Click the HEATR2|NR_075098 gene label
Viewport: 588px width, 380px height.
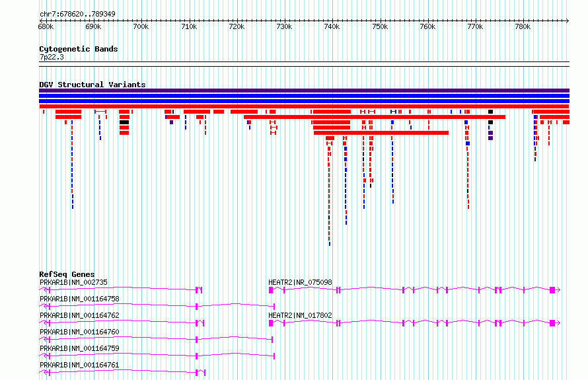click(300, 282)
